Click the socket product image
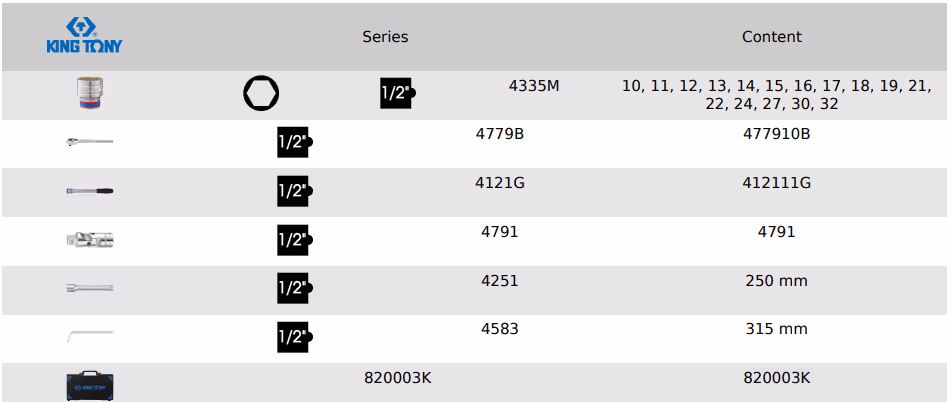This screenshot has height=402, width=951. coord(90,94)
